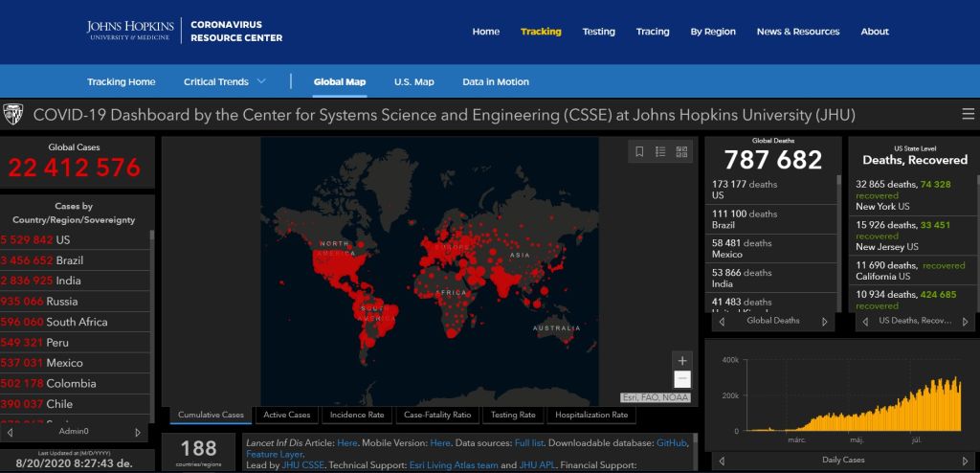Viewport: 980px width, 473px height.
Task: Select Brazil 111 100 deaths row
Action: coord(770,219)
